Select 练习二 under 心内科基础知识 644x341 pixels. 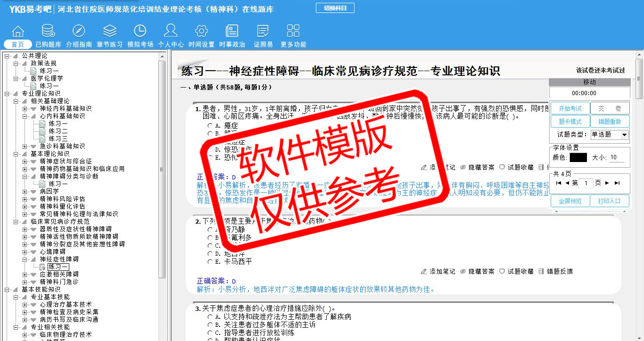[x=58, y=131]
